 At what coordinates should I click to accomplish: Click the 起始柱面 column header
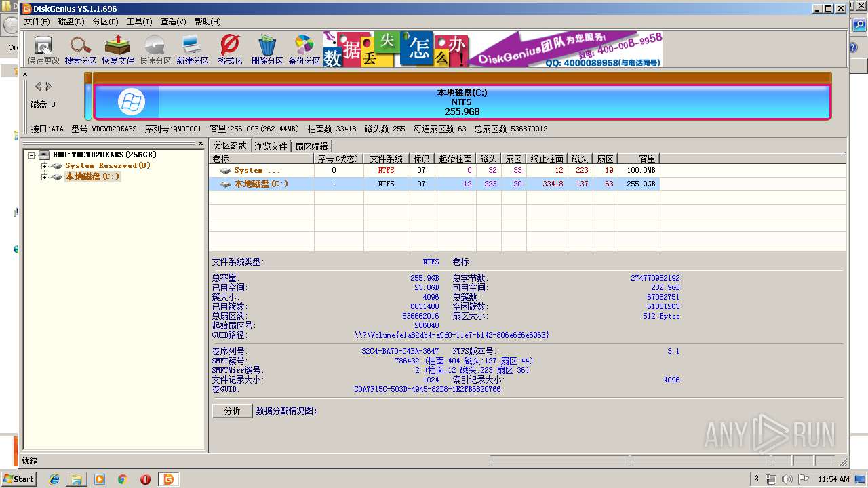coord(455,159)
